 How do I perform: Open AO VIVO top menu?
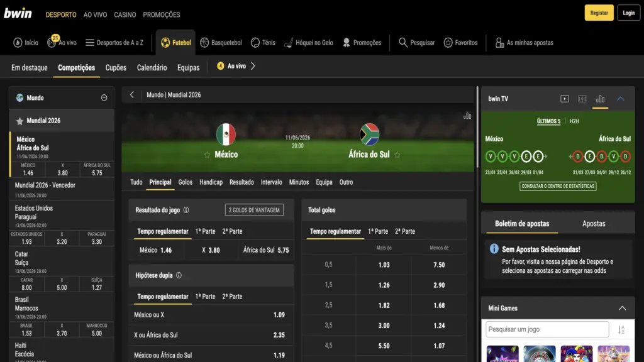[95, 15]
